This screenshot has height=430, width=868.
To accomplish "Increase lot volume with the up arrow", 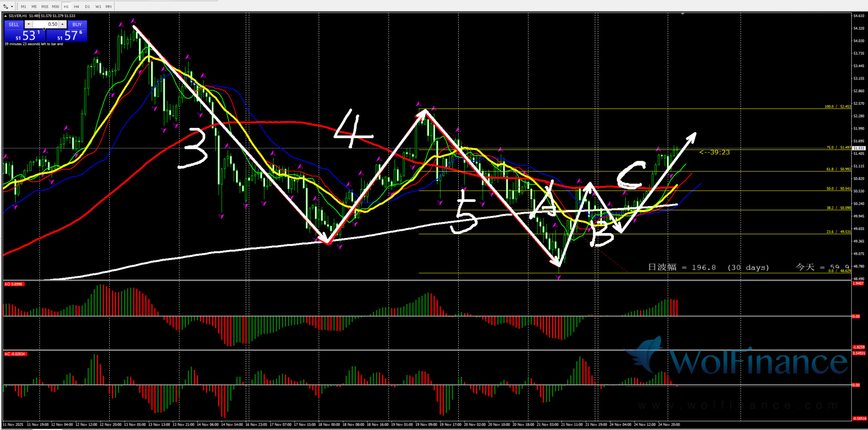I will (x=62, y=24).
